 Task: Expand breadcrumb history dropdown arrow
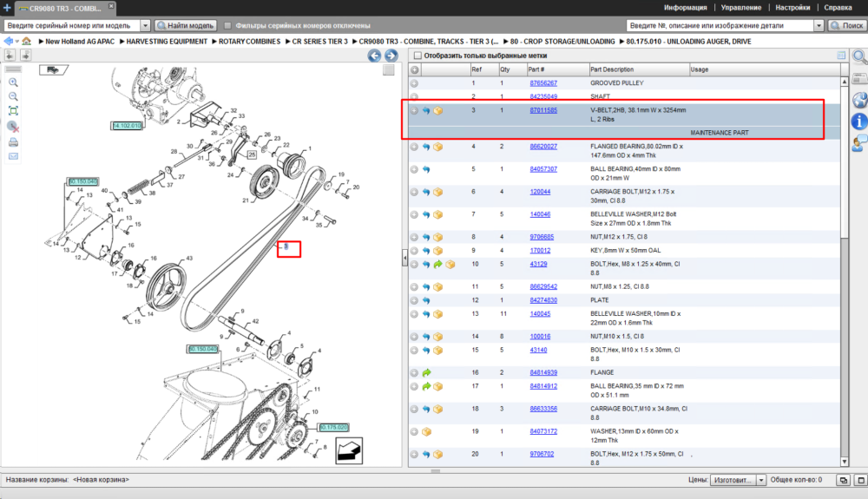17,42
